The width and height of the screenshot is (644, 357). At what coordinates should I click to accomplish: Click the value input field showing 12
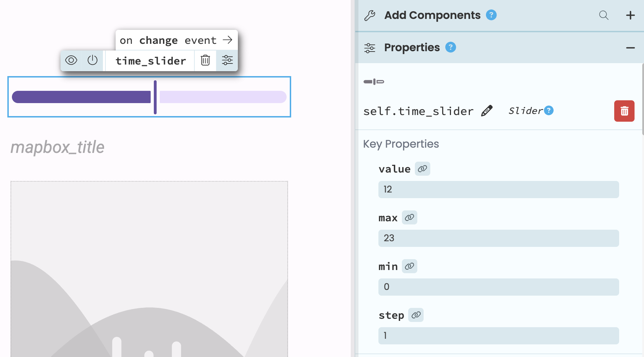click(498, 189)
